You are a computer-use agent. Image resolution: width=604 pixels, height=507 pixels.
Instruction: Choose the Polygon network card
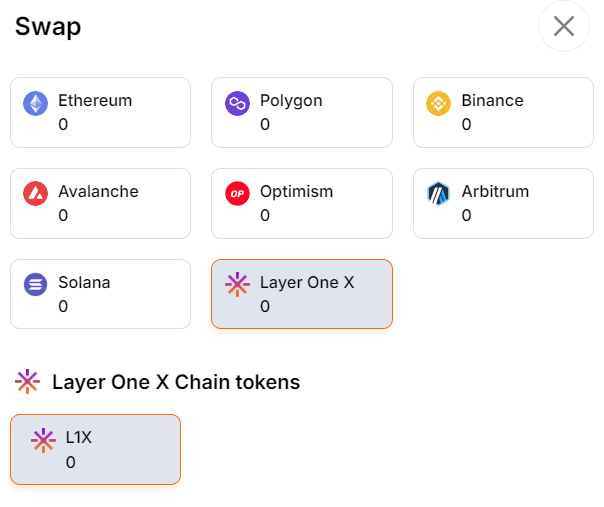[301, 113]
